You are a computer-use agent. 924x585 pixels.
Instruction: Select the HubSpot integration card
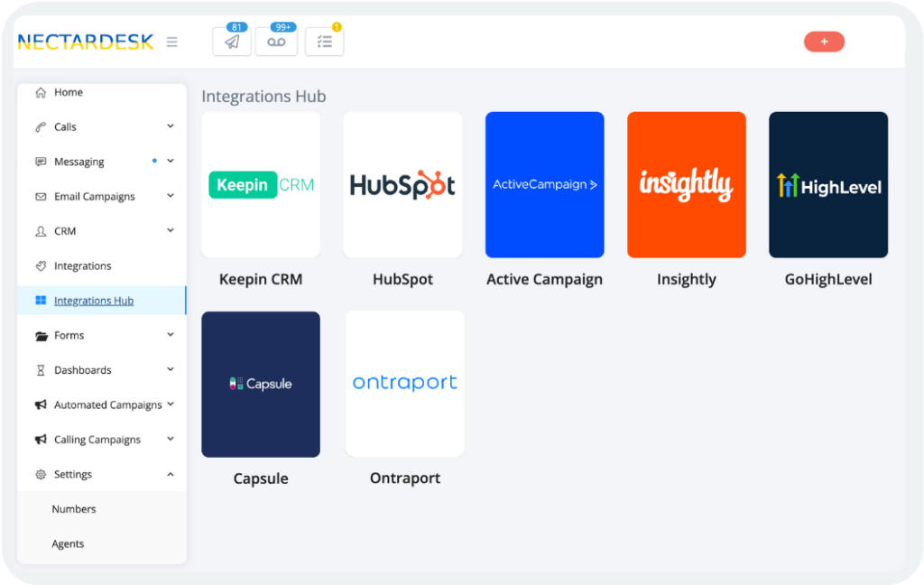[x=402, y=184]
